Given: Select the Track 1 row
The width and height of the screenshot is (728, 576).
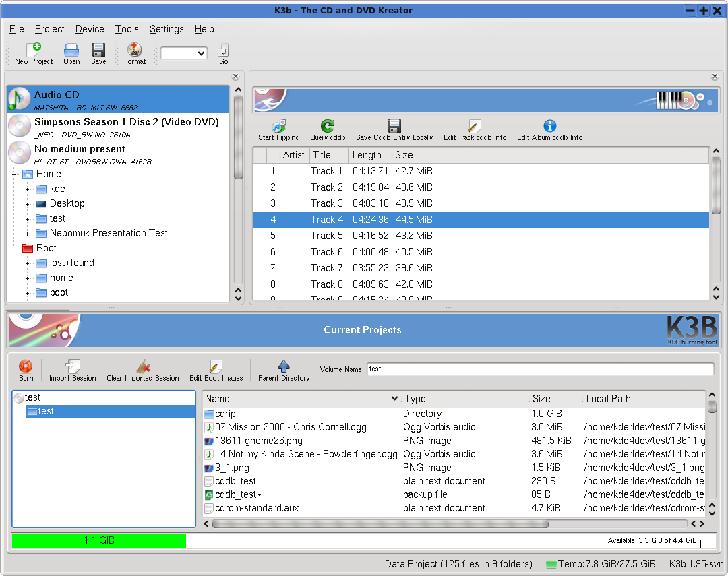Looking at the screenshot, I should [x=481, y=171].
